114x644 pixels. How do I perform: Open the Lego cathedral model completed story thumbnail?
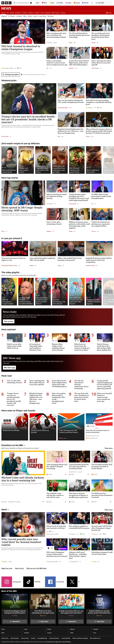[43, 248]
